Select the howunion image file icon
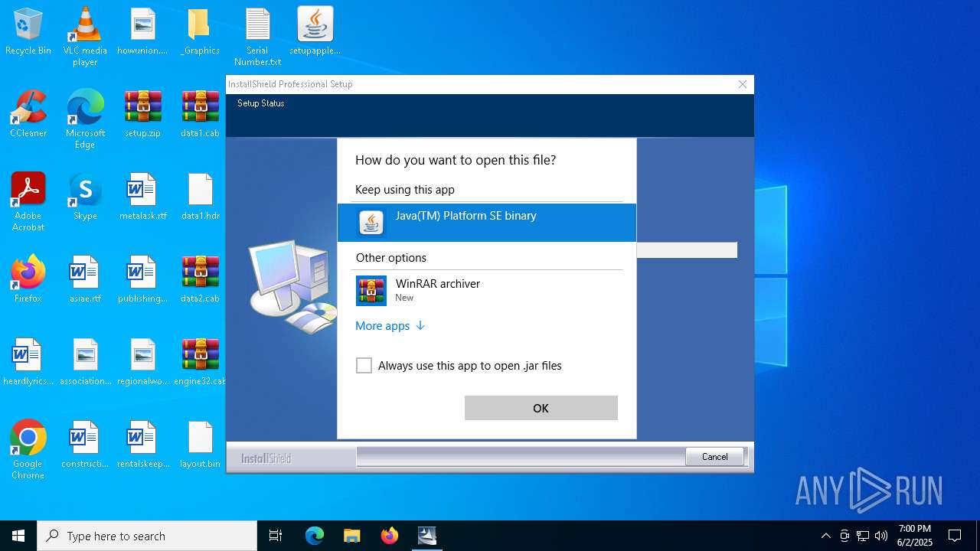The image size is (980, 551). pyautogui.click(x=142, y=32)
